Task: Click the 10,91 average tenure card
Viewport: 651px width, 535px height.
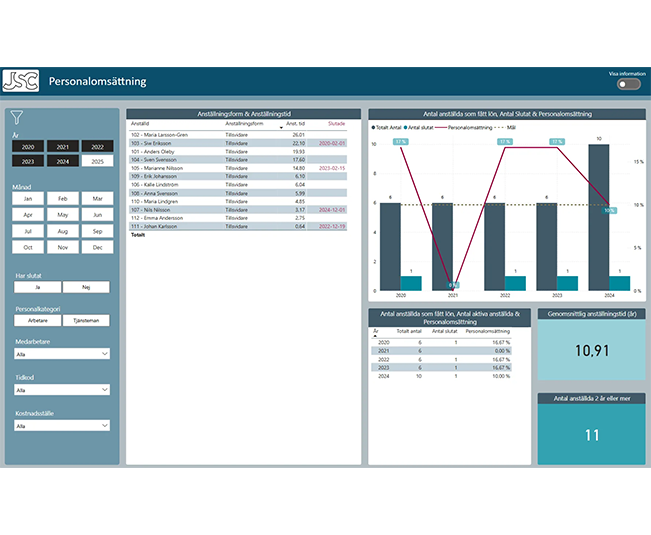Action: coord(592,351)
